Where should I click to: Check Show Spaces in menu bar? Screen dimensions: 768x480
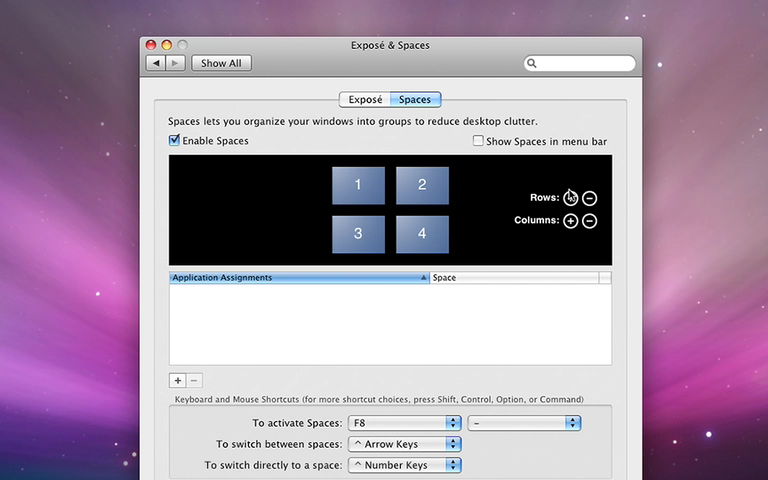(478, 141)
